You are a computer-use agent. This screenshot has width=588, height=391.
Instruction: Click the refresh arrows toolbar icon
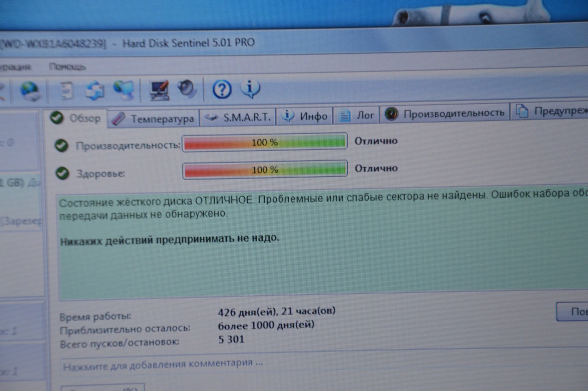[94, 90]
